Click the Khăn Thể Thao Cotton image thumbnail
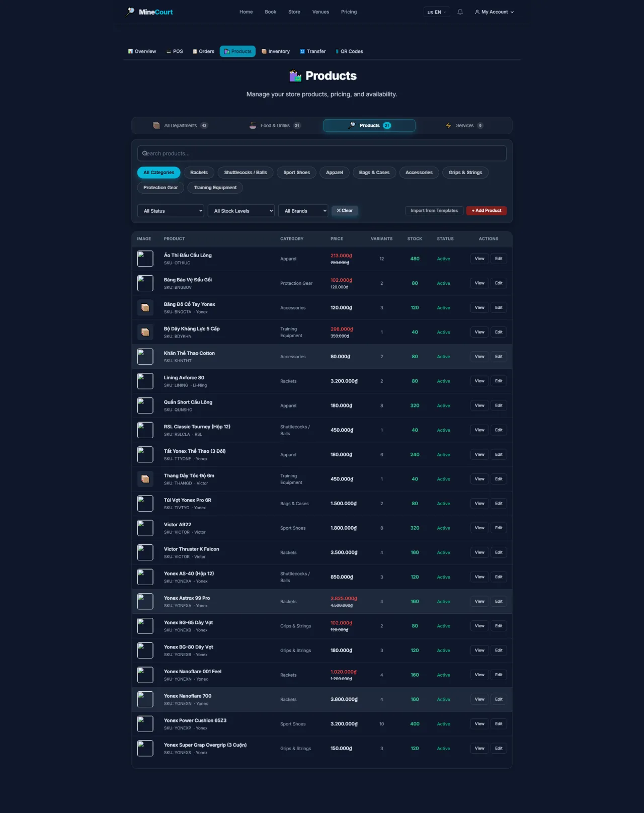Image resolution: width=644 pixels, height=813 pixels. [x=145, y=357]
